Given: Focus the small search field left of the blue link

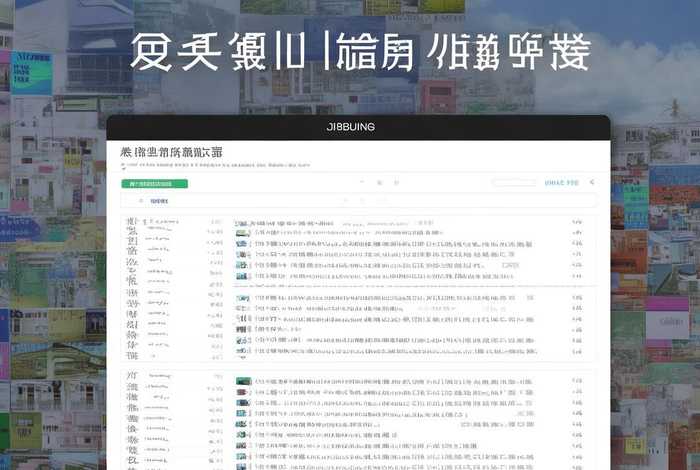Looking at the screenshot, I should [514, 183].
